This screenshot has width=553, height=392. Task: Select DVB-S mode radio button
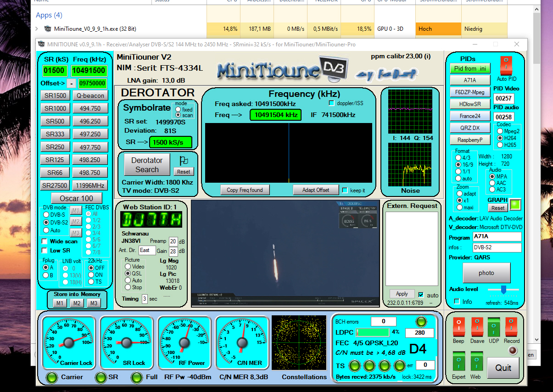pyautogui.click(x=46, y=214)
